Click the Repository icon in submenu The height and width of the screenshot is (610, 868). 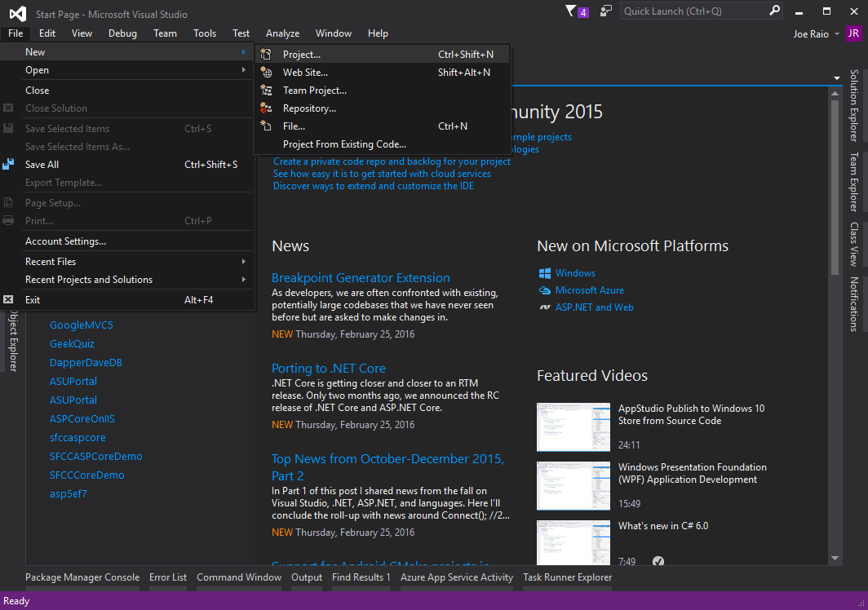pos(266,108)
